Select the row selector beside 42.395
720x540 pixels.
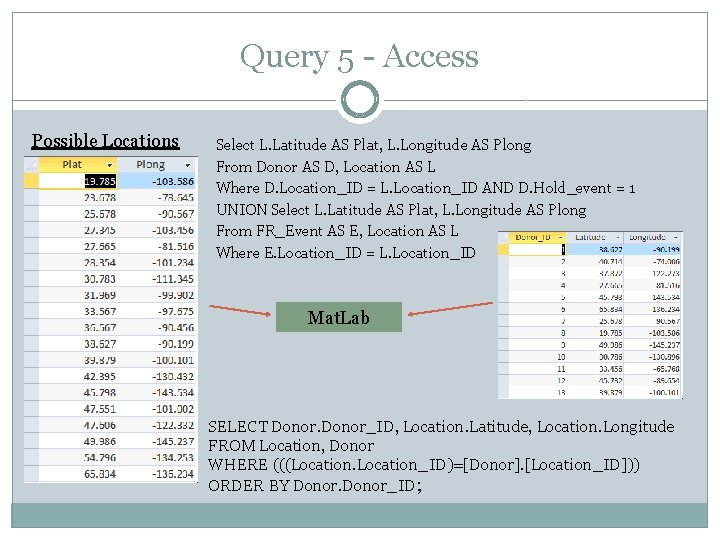point(31,377)
